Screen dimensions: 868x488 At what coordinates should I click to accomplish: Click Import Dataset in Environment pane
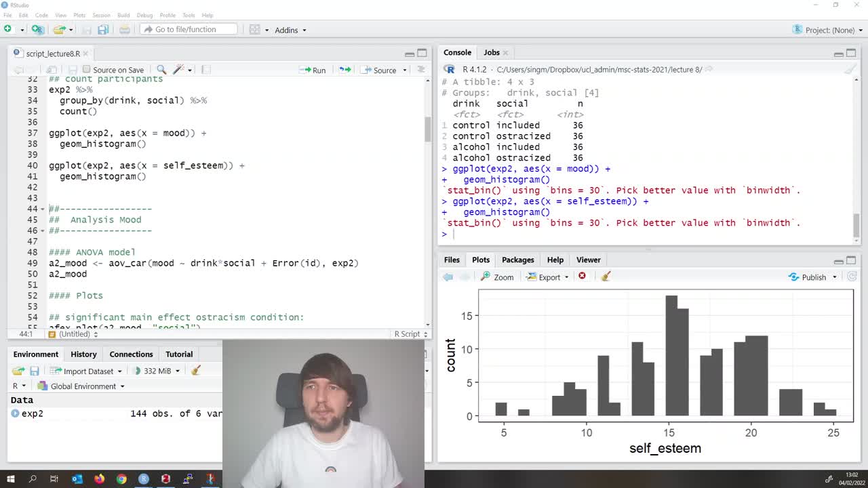point(89,371)
